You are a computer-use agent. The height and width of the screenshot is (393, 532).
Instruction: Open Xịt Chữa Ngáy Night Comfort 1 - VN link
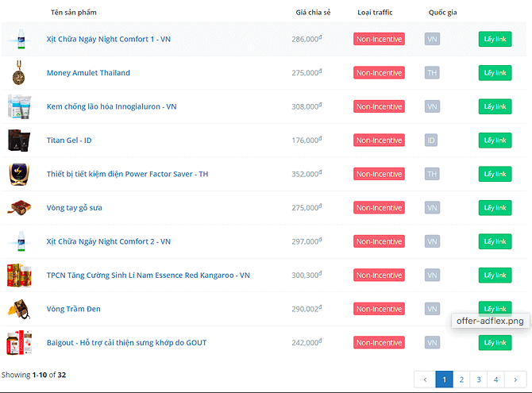click(109, 40)
